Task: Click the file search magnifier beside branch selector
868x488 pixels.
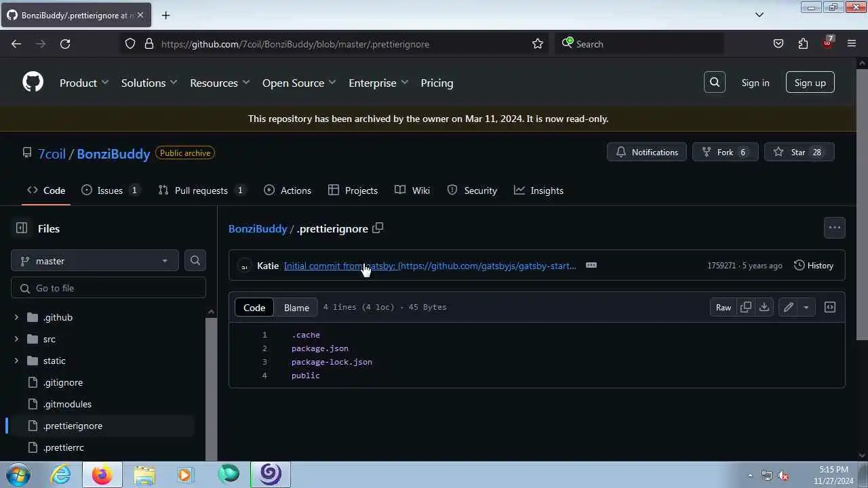Action: (195, 261)
